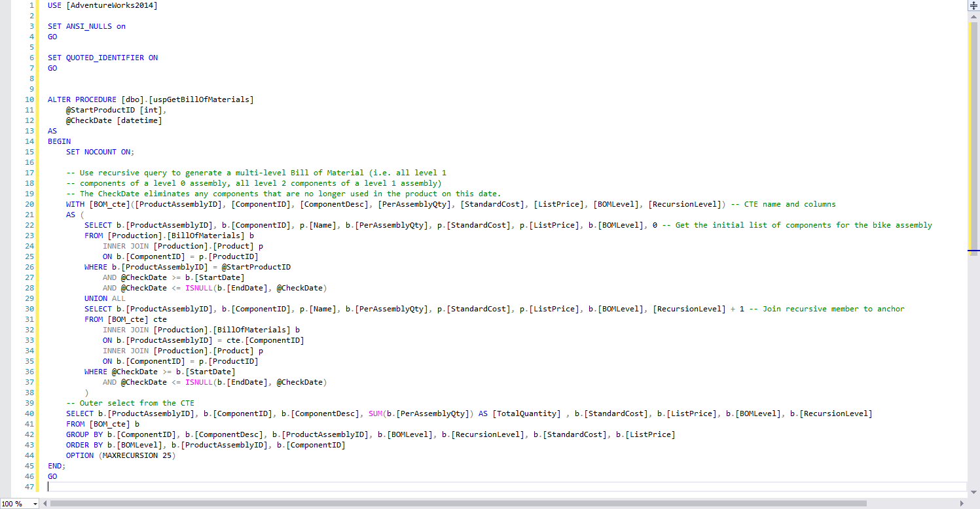Click the ALTER PROCEDURE keyword
This screenshot has width=980, height=509.
tap(82, 99)
